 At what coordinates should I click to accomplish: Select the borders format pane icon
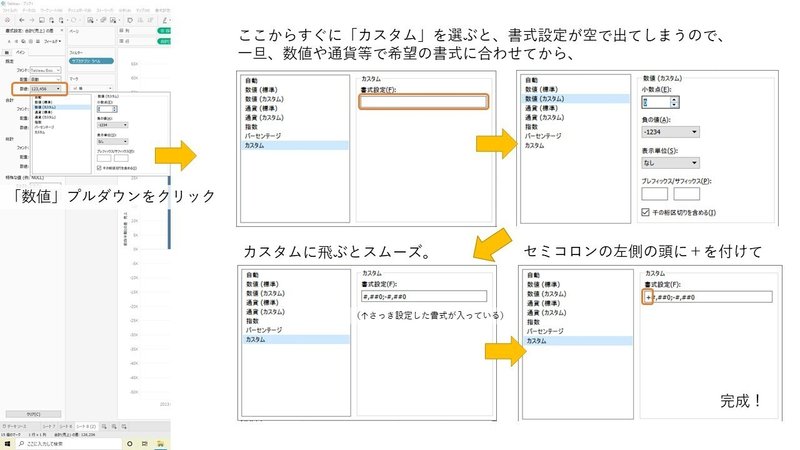coord(31,41)
